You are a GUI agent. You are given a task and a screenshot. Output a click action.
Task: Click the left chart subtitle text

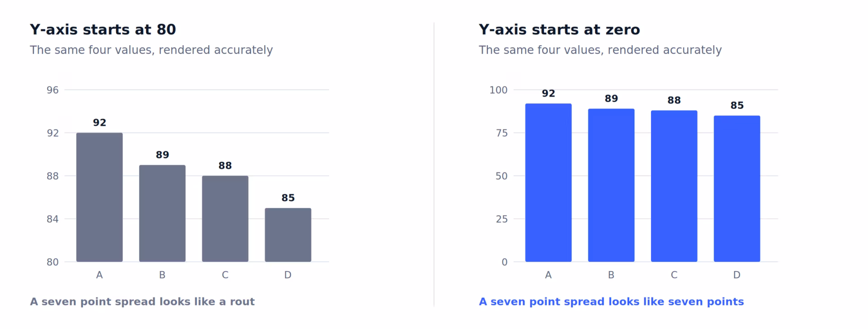pyautogui.click(x=151, y=50)
